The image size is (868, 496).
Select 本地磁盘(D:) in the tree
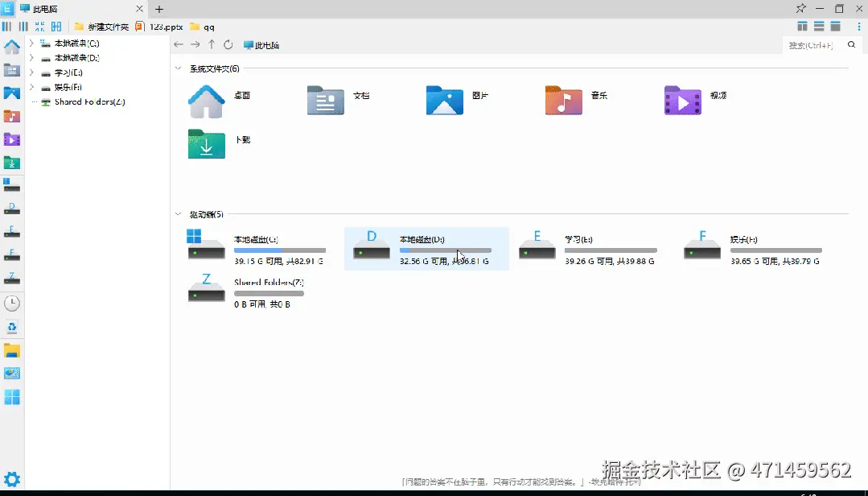tap(76, 58)
